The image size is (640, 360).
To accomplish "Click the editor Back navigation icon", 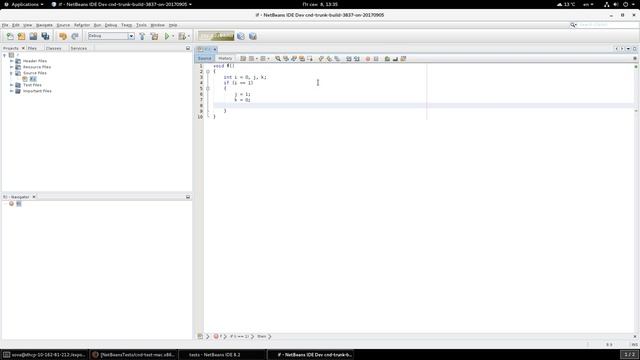I will coord(252,59).
